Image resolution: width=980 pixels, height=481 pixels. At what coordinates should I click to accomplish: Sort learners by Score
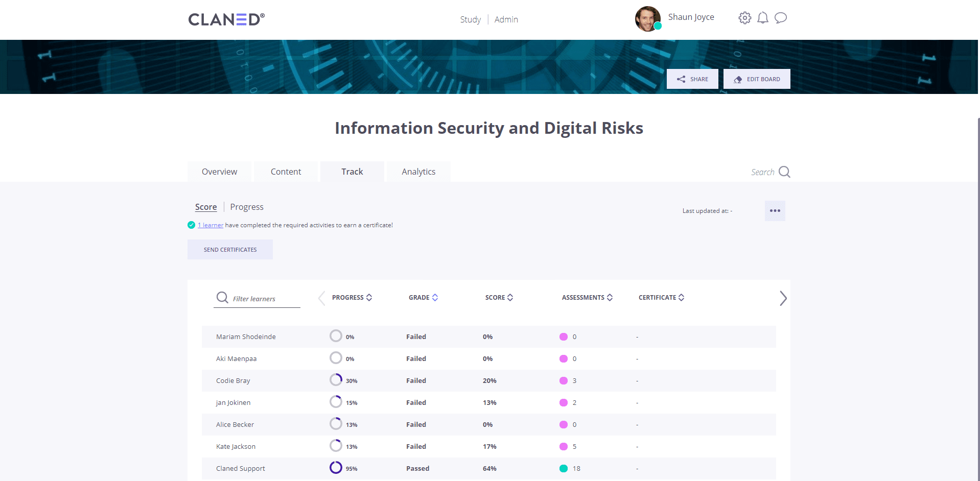click(x=511, y=297)
